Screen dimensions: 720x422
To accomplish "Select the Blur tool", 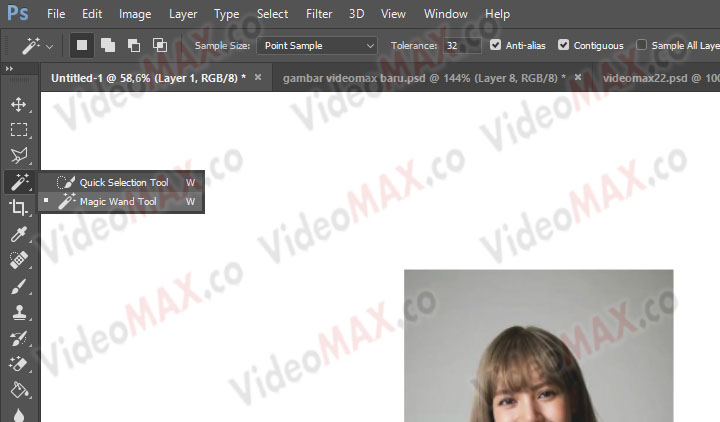I will click(18, 415).
